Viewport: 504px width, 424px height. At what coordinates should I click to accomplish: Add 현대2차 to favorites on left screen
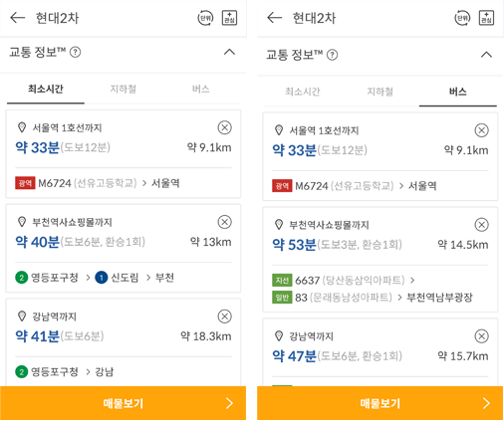pos(229,18)
